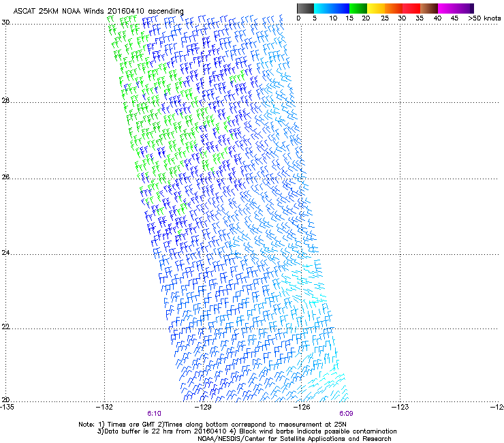504x443 pixels.
Task: Click the '>50 knots' legend label
Action: [x=484, y=18]
